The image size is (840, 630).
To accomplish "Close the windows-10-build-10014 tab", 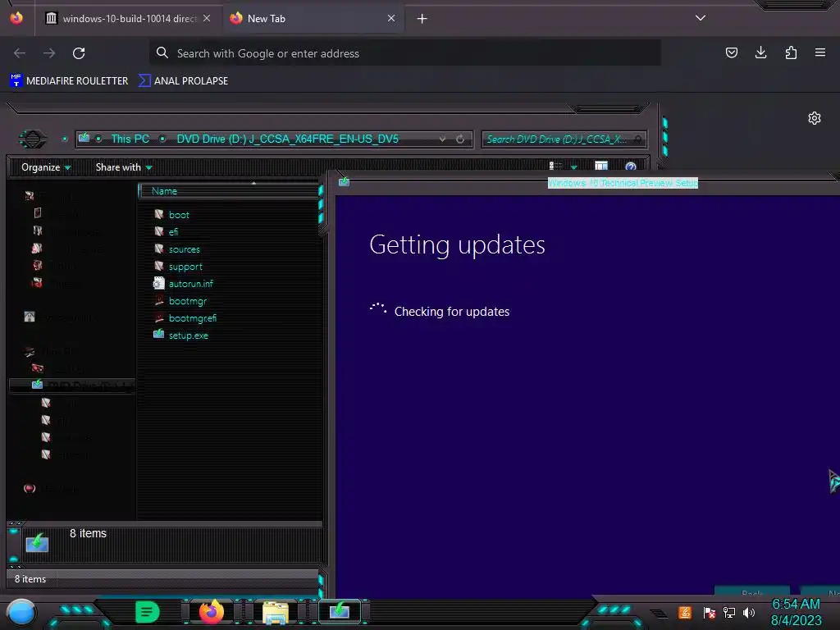I will coord(207,18).
